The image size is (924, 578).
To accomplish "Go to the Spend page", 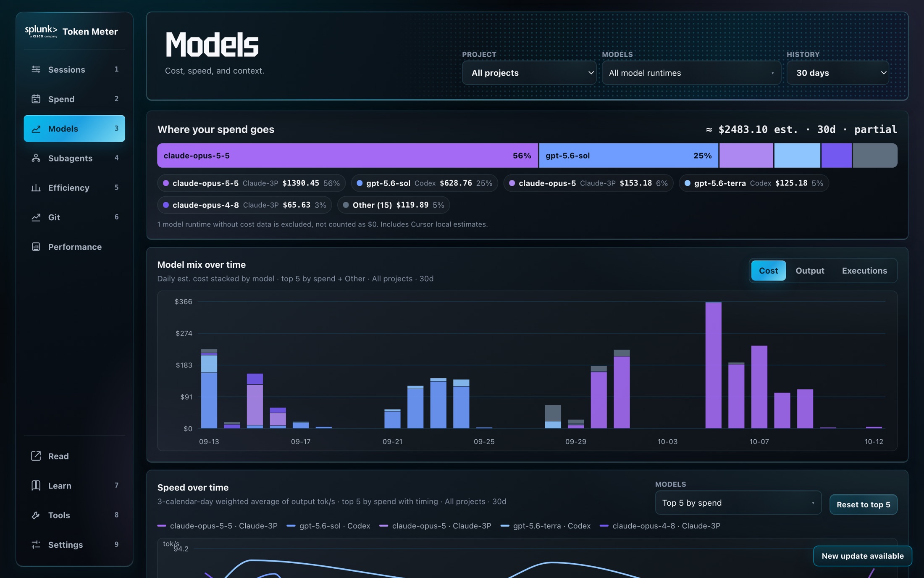I will click(x=74, y=99).
